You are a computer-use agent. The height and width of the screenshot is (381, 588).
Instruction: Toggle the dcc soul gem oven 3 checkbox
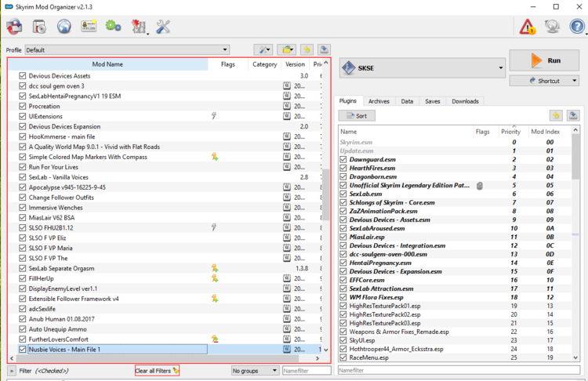click(23, 86)
